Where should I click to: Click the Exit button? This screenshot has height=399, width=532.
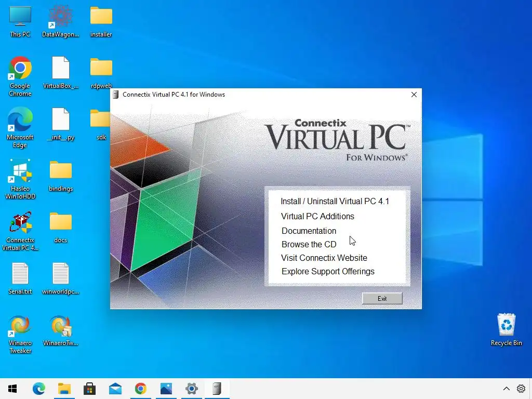(x=382, y=299)
